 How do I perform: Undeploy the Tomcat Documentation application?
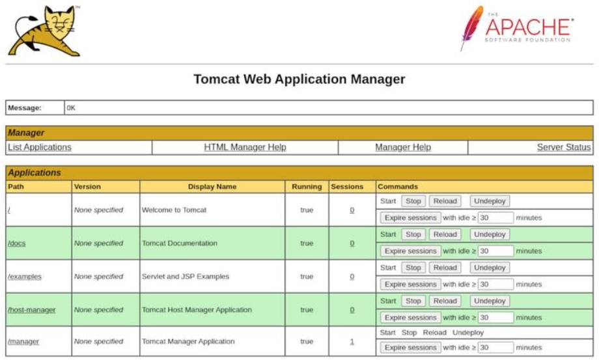click(x=490, y=234)
